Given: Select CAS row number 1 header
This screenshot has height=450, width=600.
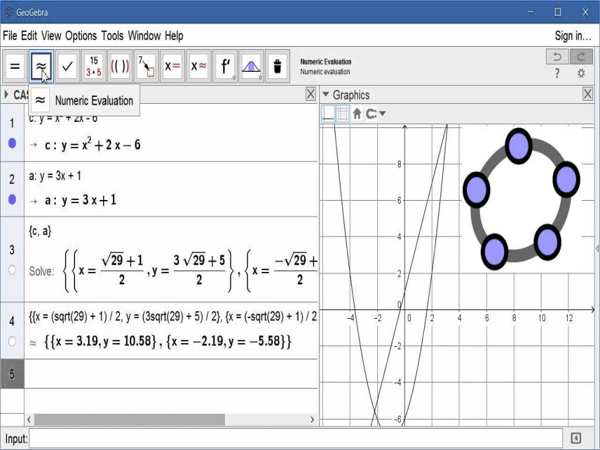Looking at the screenshot, I should point(12,123).
